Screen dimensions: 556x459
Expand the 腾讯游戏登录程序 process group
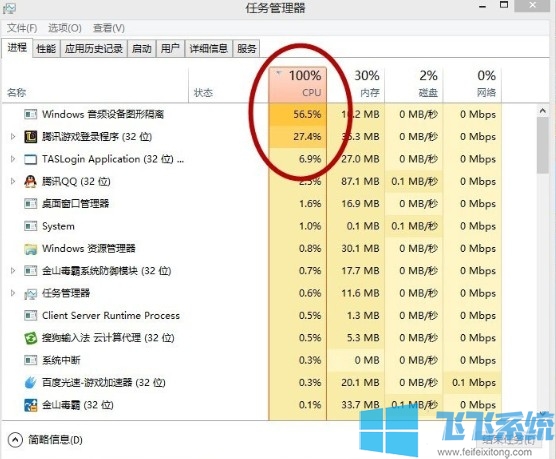pos(13,137)
